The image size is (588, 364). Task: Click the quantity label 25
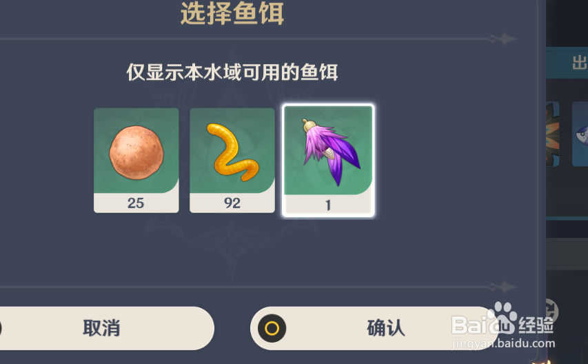pyautogui.click(x=136, y=203)
